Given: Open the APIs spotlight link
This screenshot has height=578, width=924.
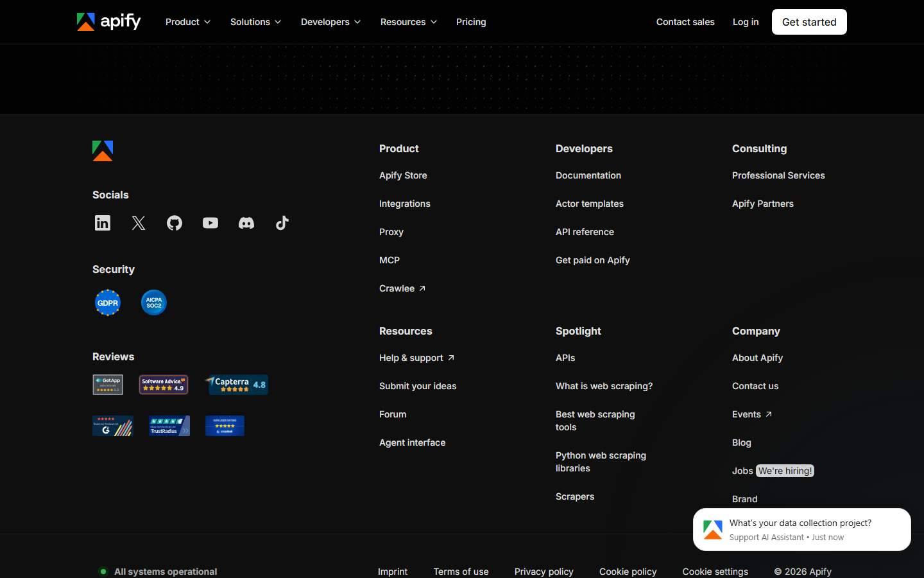Looking at the screenshot, I should tap(565, 358).
